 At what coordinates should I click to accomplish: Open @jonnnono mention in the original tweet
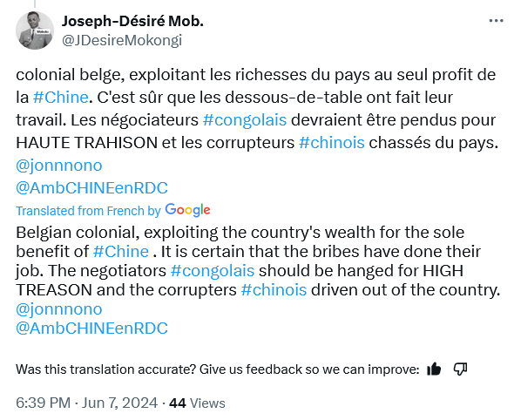pos(59,166)
